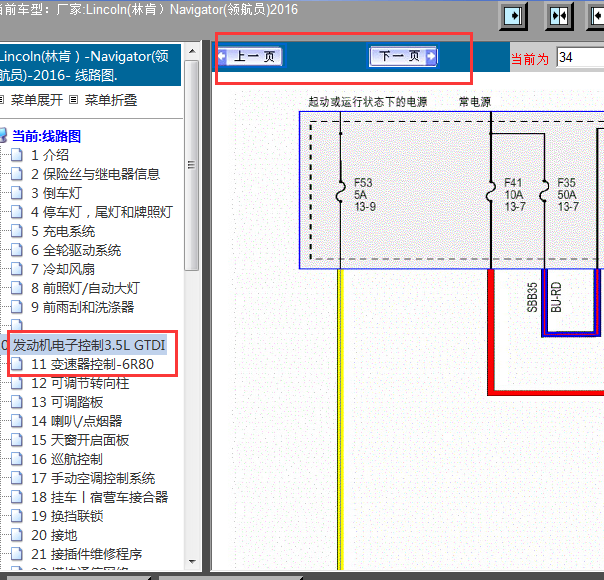
Task: Open tree item 6 全轮驱动系统
Action: click(76, 250)
